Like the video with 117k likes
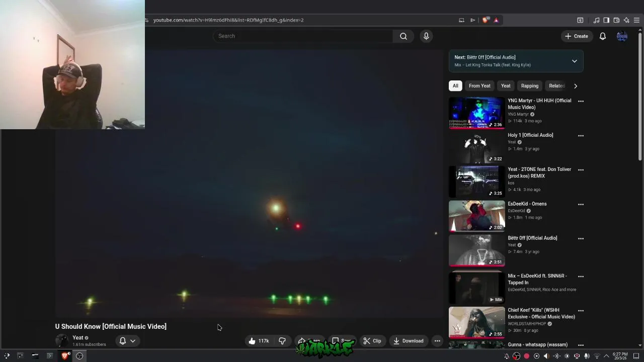Screen dimensions: 644x362 (x=259, y=341)
